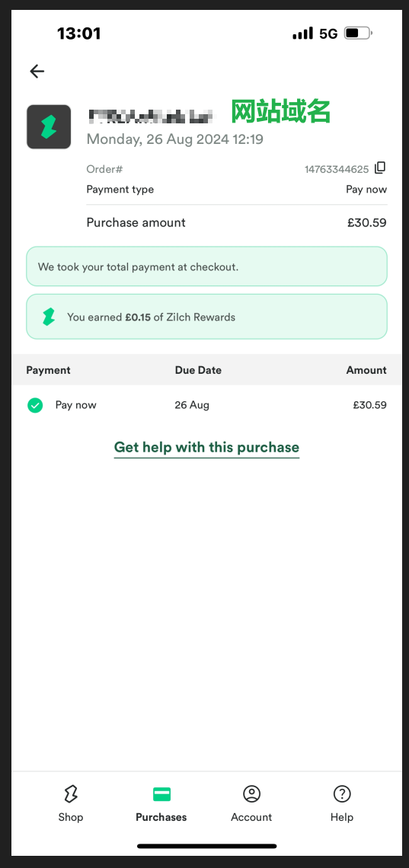The image size is (409, 868).
Task: Click Get help with this purchase link
Action: tap(206, 447)
